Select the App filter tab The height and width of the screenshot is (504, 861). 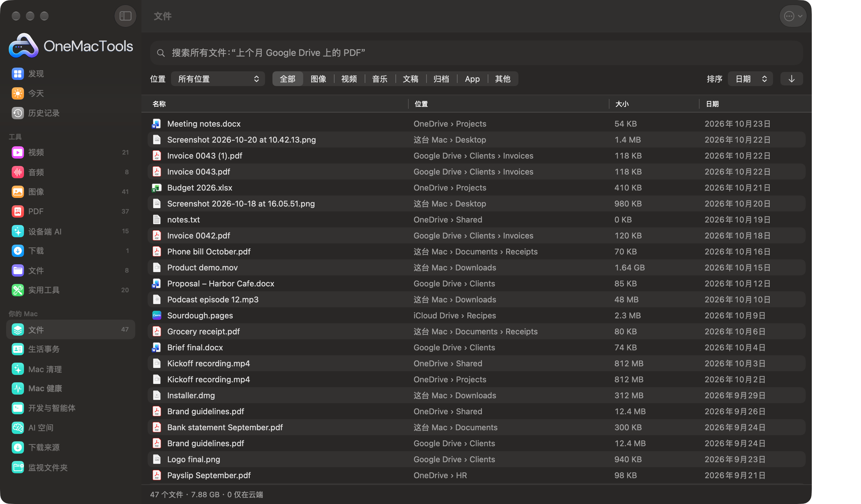pyautogui.click(x=472, y=79)
